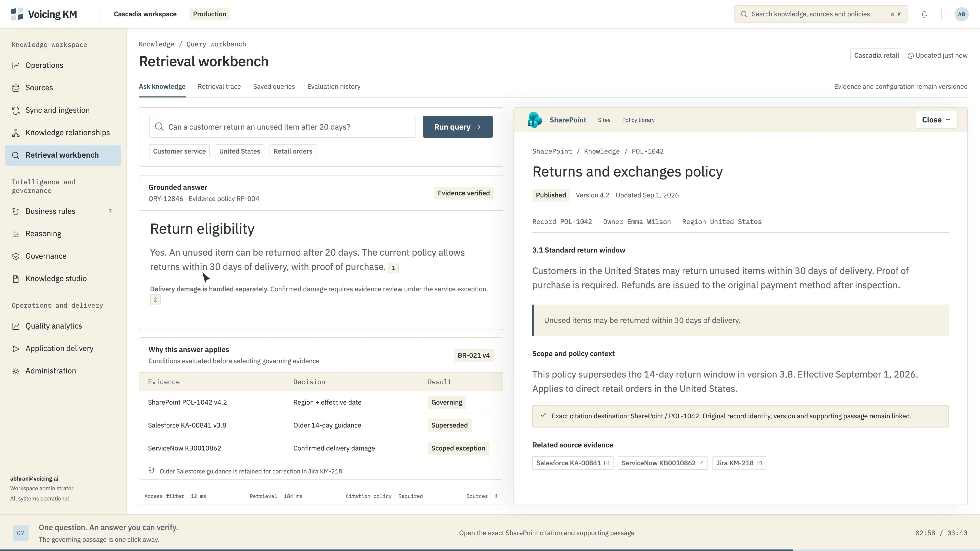
Task: Open citation reference 2
Action: (155, 300)
